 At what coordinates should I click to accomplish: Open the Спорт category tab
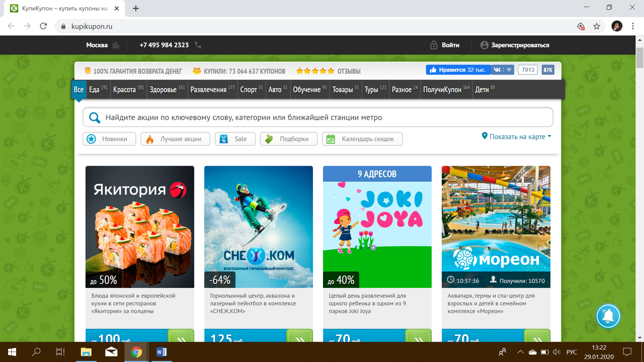click(251, 90)
